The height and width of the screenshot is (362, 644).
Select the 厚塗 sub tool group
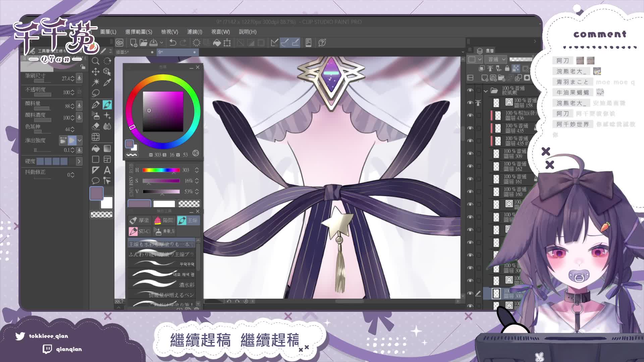click(140, 220)
